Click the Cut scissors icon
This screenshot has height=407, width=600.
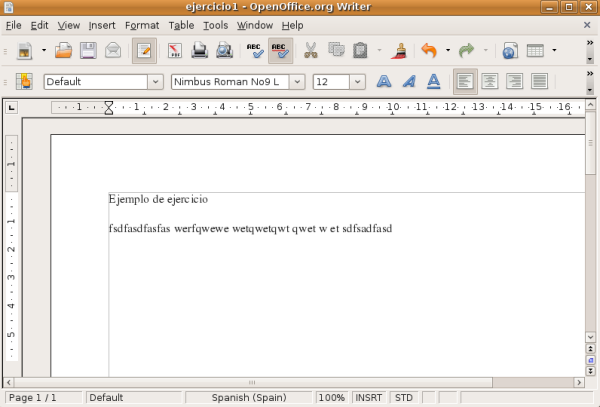310,50
